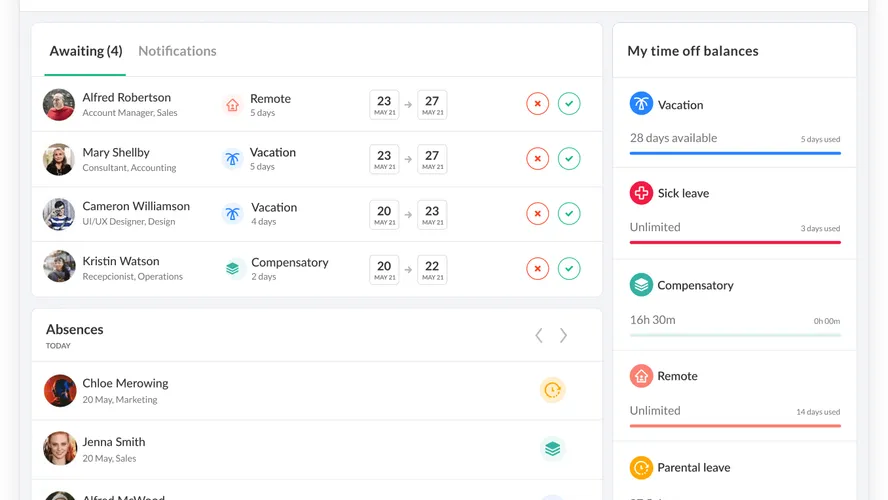Approve Alfred Robertson's remote request
Screen dimensions: 888x500
pyautogui.click(x=569, y=104)
